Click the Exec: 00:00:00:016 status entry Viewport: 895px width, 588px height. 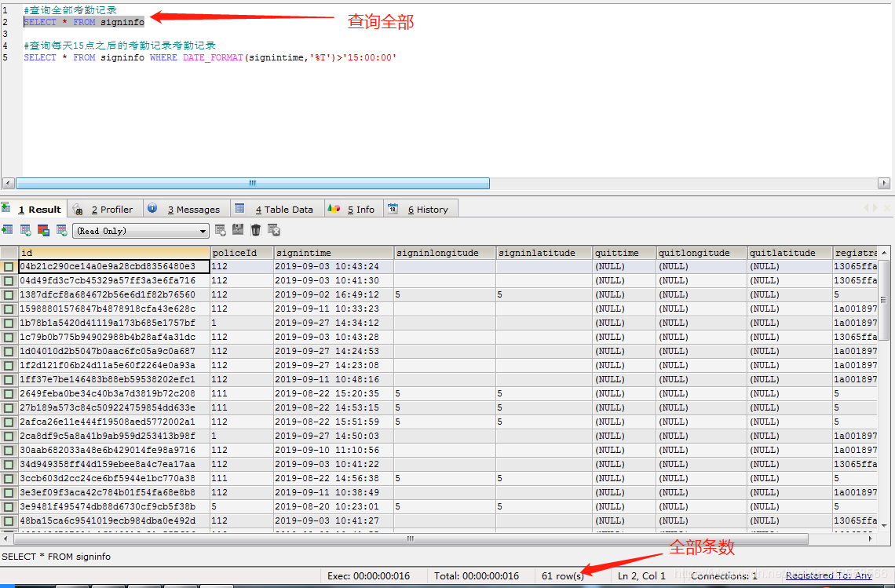tap(369, 576)
